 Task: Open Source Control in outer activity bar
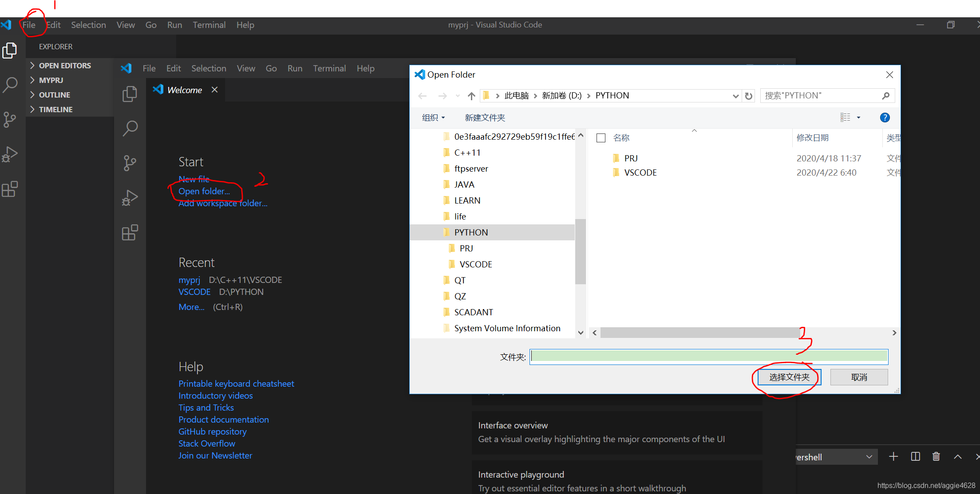click(x=10, y=119)
